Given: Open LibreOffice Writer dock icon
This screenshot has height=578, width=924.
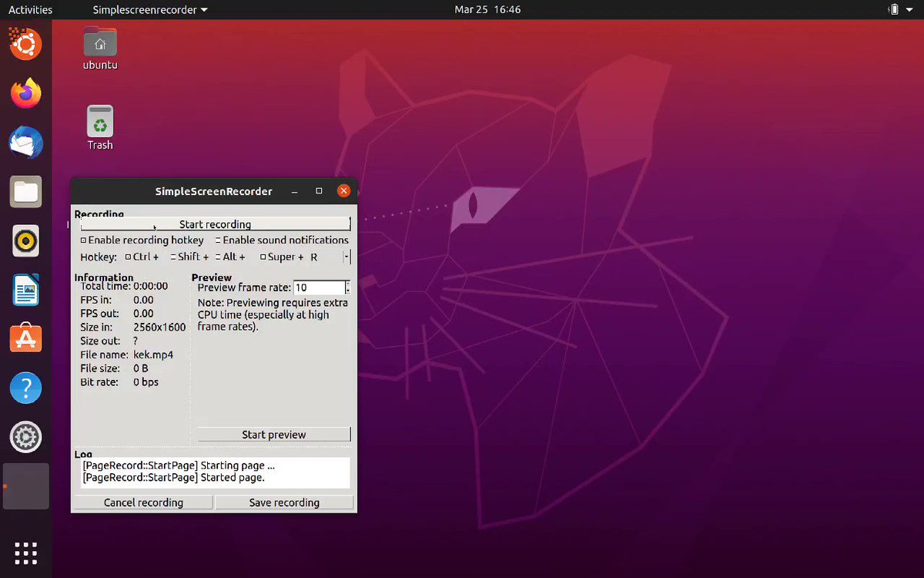Looking at the screenshot, I should pyautogui.click(x=25, y=291).
